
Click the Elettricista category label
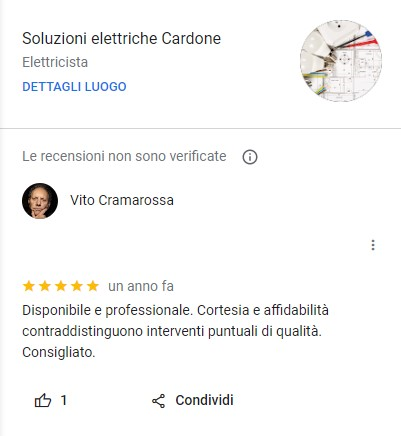pyautogui.click(x=55, y=62)
